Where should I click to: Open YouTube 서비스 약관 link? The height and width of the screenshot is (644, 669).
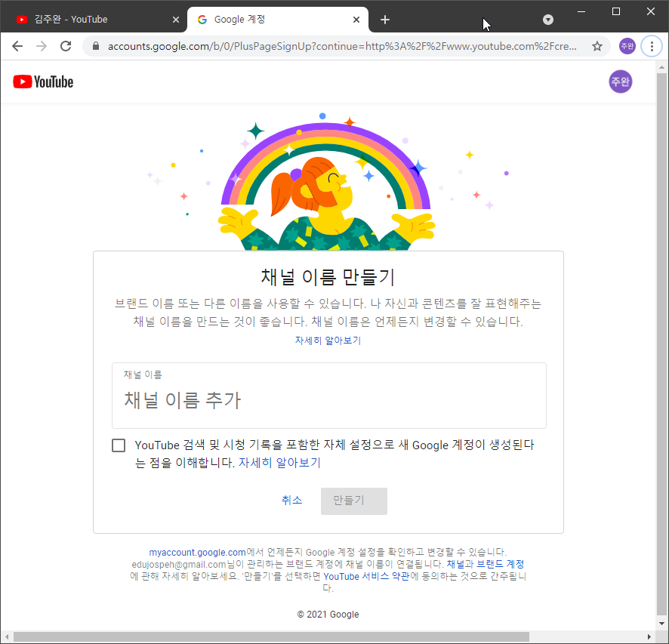point(367,576)
